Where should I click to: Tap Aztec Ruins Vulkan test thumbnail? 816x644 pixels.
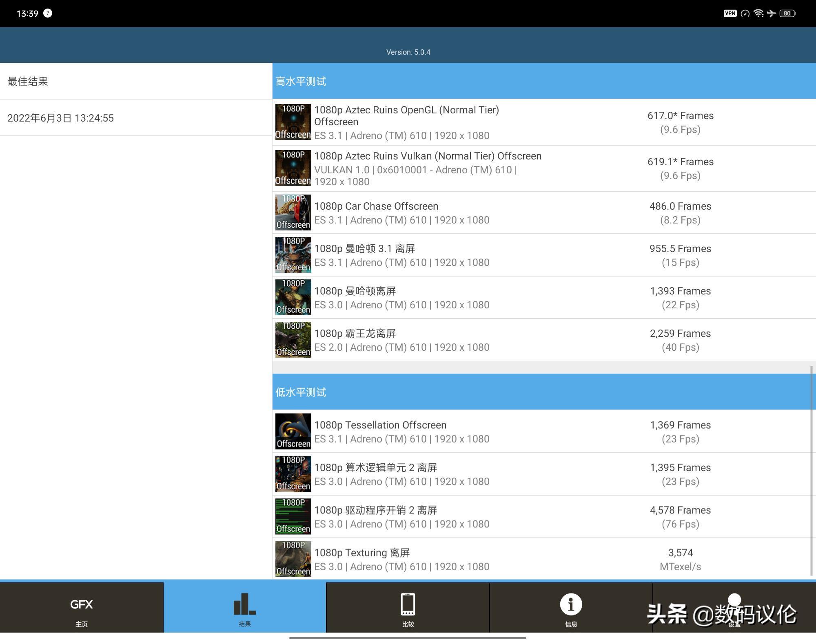tap(293, 168)
